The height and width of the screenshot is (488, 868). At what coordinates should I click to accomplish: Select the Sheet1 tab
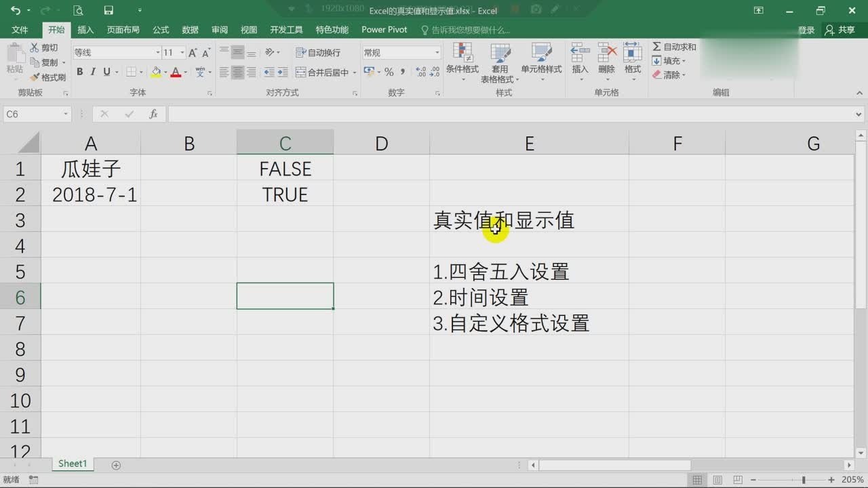point(73,464)
